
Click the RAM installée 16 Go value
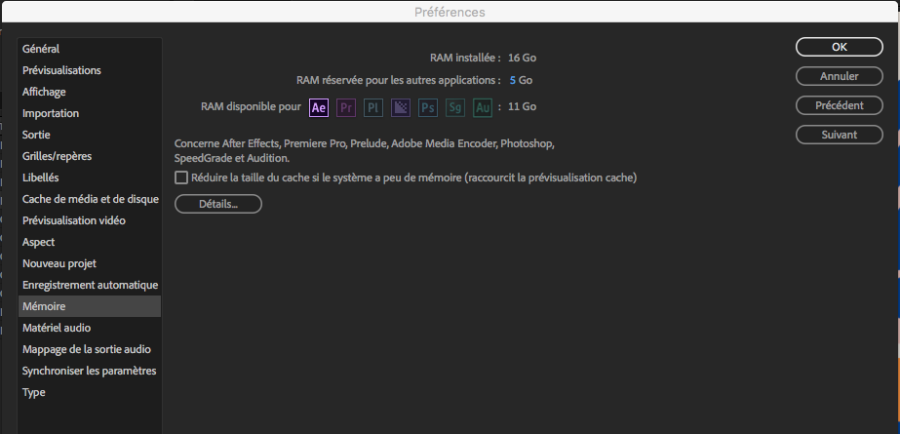522,58
